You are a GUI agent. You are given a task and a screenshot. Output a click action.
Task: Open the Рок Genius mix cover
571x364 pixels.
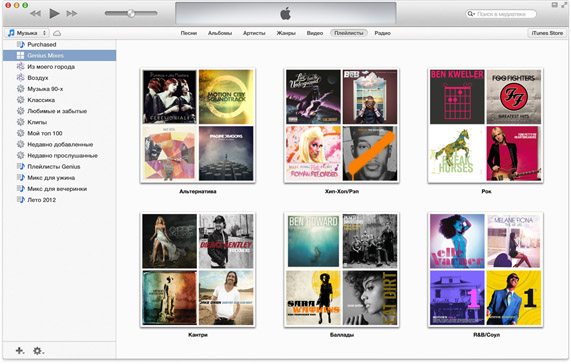pos(485,126)
